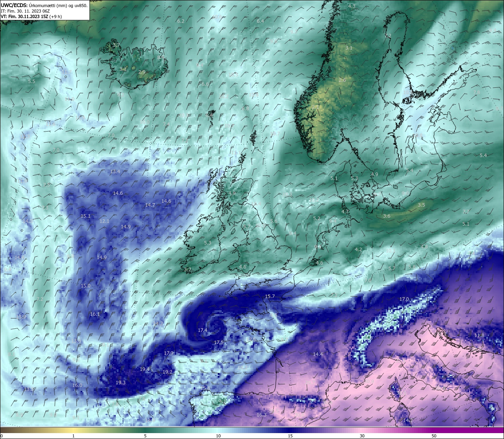Click the 17.9 value on the map

pos(169,353)
